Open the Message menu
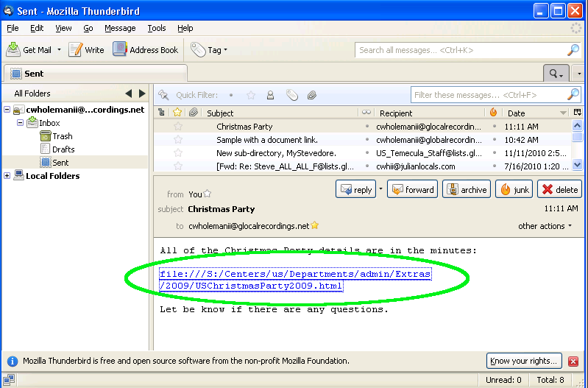The width and height of the screenshot is (588, 388). click(120, 28)
